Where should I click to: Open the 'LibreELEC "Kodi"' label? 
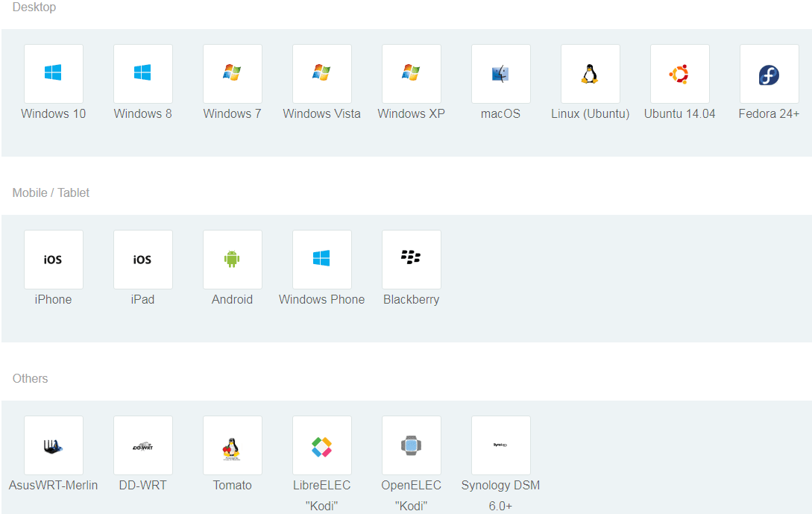(322, 495)
